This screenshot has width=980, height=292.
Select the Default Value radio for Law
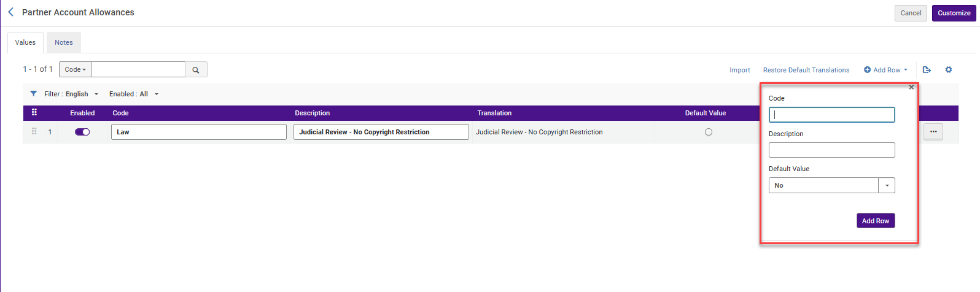tap(709, 132)
